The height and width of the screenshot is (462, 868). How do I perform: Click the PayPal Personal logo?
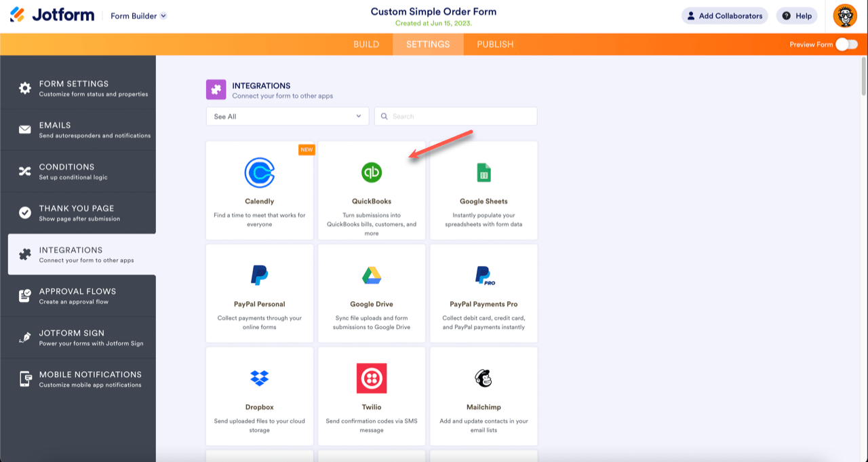point(260,275)
